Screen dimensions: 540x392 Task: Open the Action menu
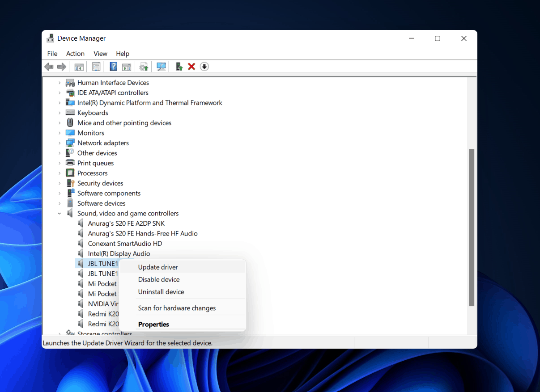click(x=75, y=54)
